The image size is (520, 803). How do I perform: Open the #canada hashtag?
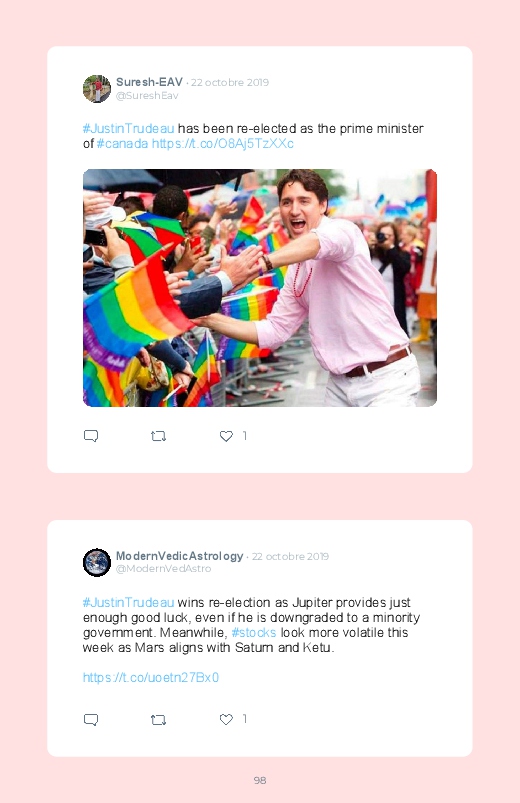click(x=122, y=143)
